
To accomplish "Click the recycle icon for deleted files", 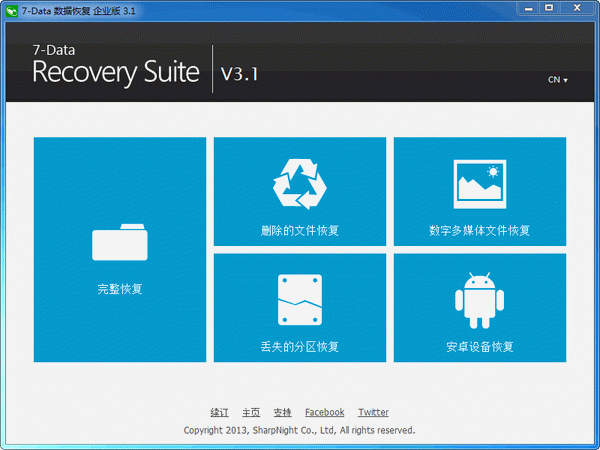I will pos(300,184).
